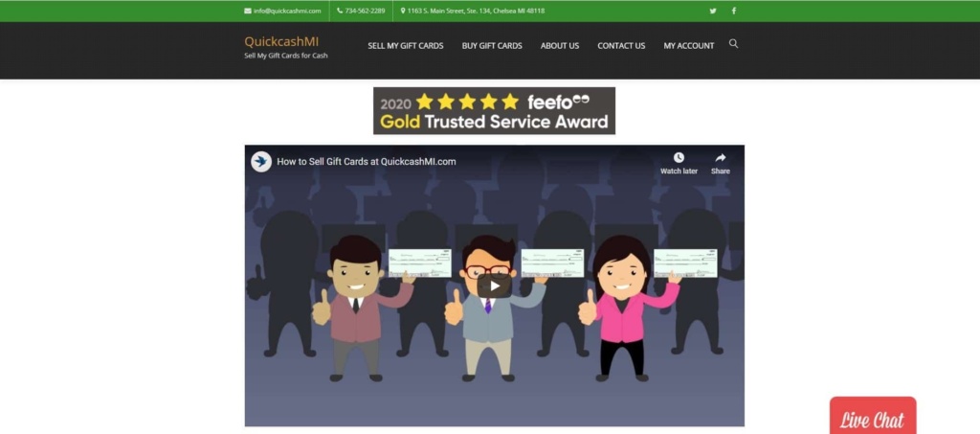Click the info@quickcashmi.com email link
The image size is (980, 434).
pyautogui.click(x=287, y=11)
